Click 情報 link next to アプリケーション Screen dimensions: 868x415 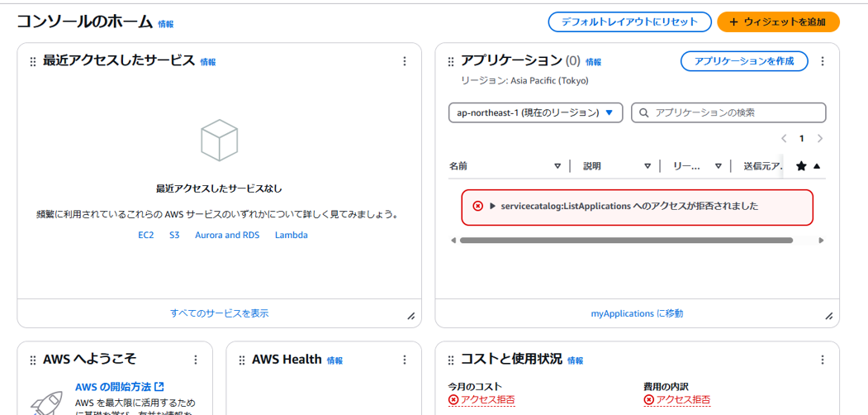[x=594, y=62]
